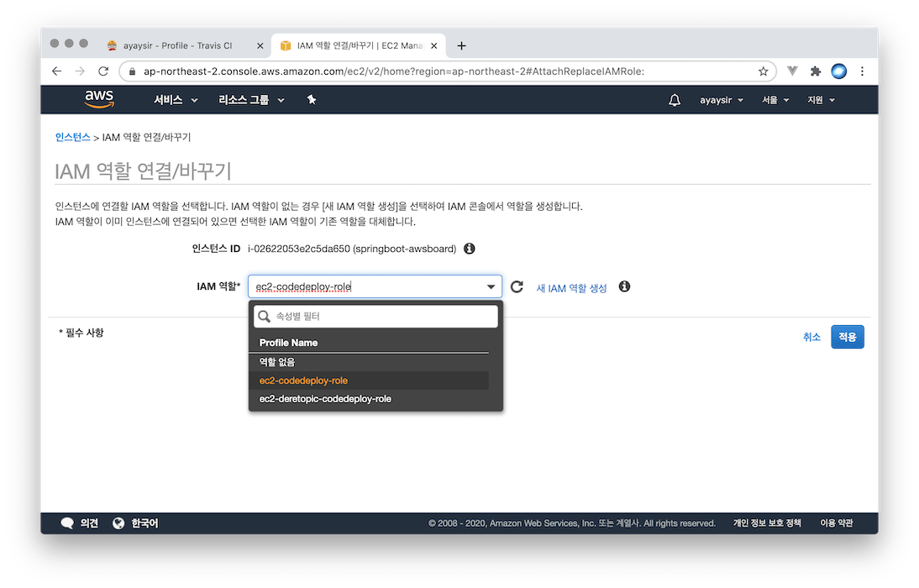
Task: Open the notifications bell icon
Action: tap(675, 100)
